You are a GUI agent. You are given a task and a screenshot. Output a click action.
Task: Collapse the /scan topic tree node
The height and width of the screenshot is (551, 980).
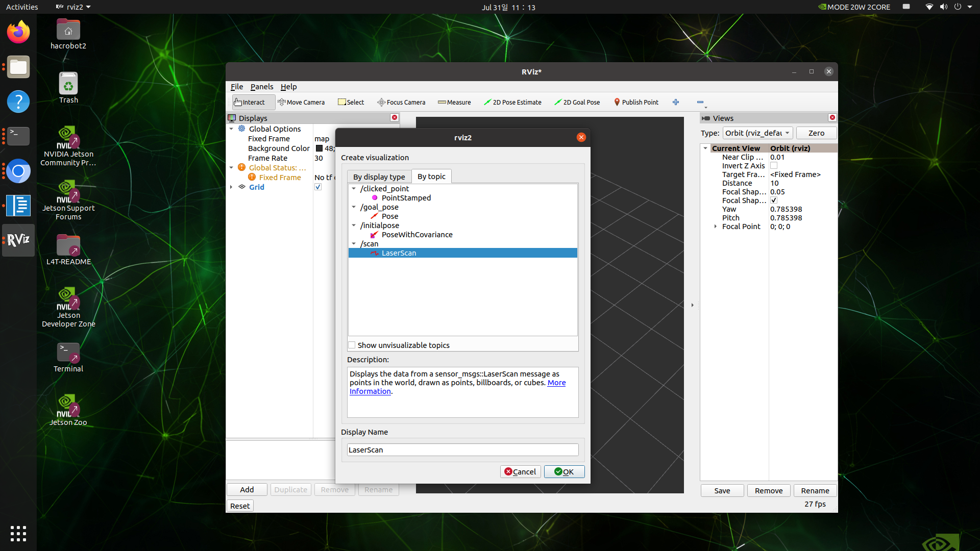354,244
